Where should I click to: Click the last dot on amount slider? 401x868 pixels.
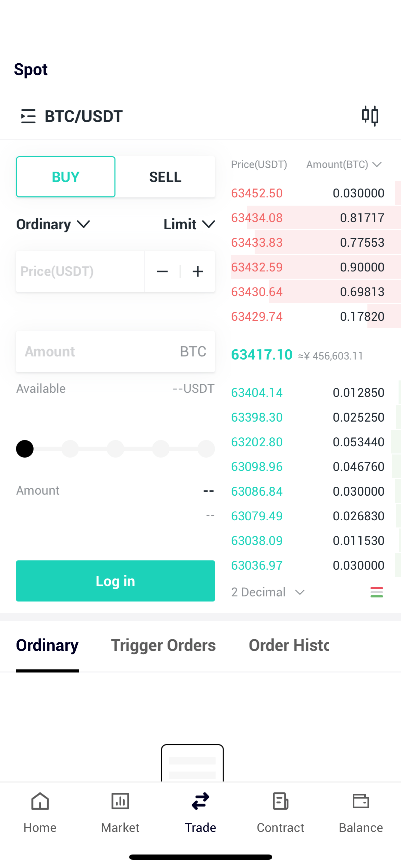[x=206, y=449]
